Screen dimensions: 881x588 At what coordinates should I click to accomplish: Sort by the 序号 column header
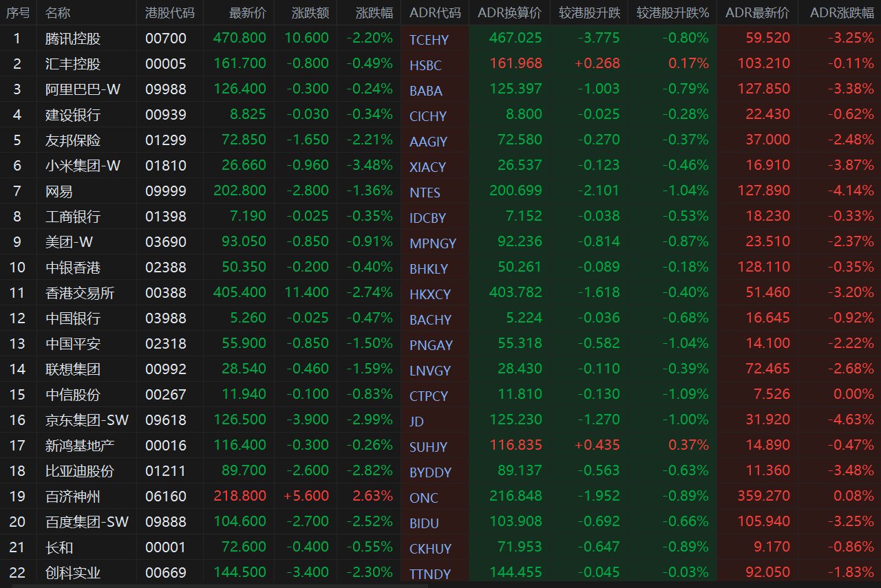coord(17,12)
